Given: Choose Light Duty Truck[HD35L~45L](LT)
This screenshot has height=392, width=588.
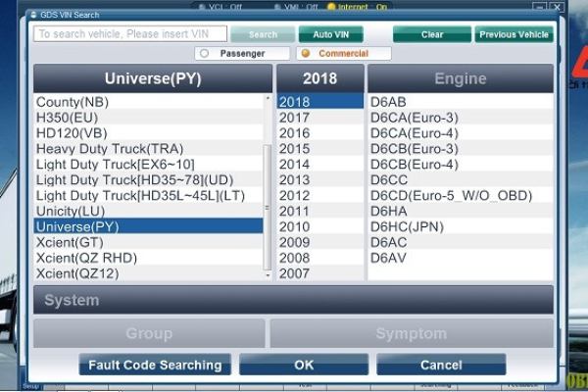Looking at the screenshot, I should click(149, 195).
